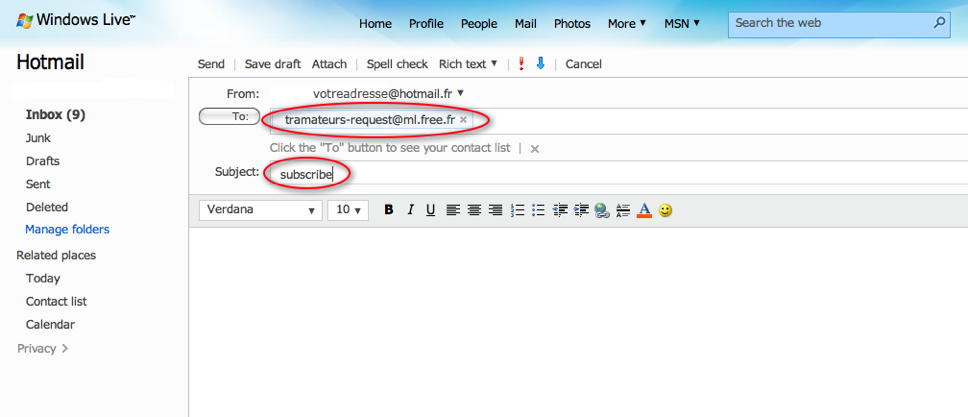Expand the From address dropdown
The width and height of the screenshot is (968, 417).
[460, 94]
